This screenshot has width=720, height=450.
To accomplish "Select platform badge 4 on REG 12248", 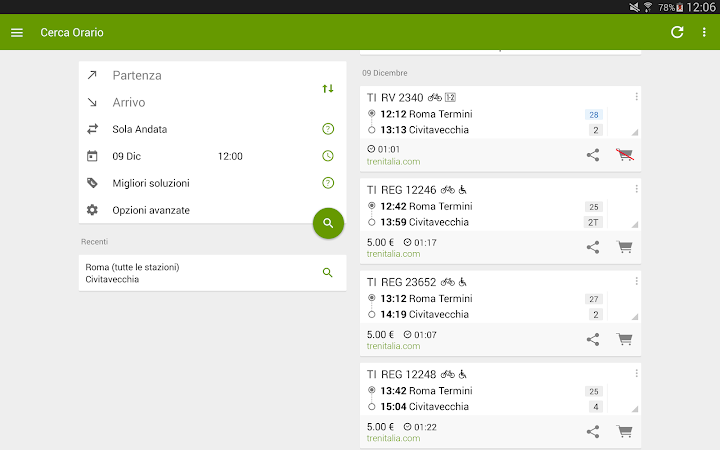I will pos(596,407).
